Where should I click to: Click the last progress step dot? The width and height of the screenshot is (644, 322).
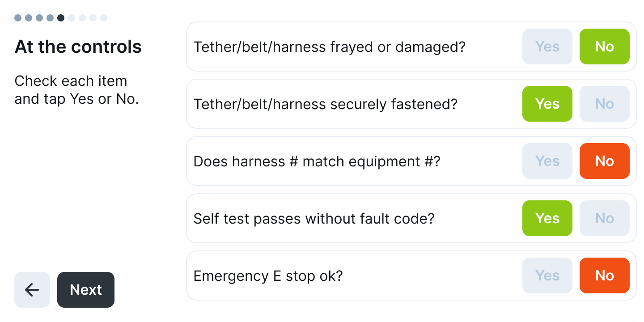pyautogui.click(x=104, y=18)
